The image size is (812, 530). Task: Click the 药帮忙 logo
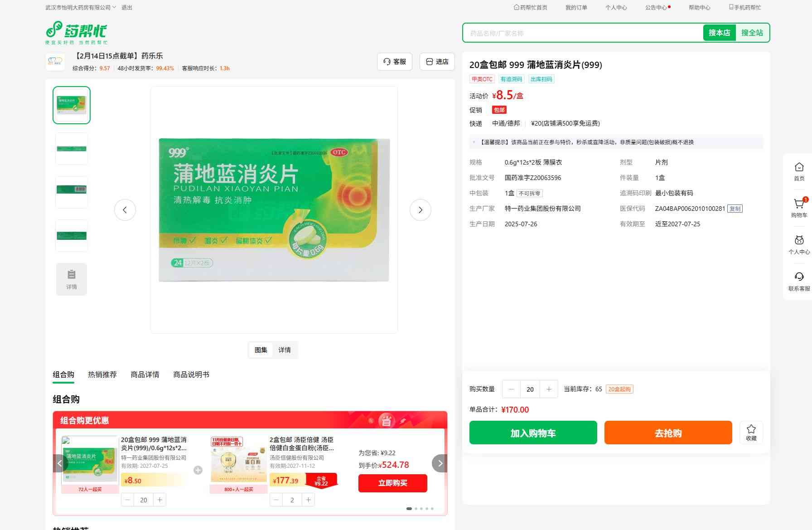click(76, 32)
